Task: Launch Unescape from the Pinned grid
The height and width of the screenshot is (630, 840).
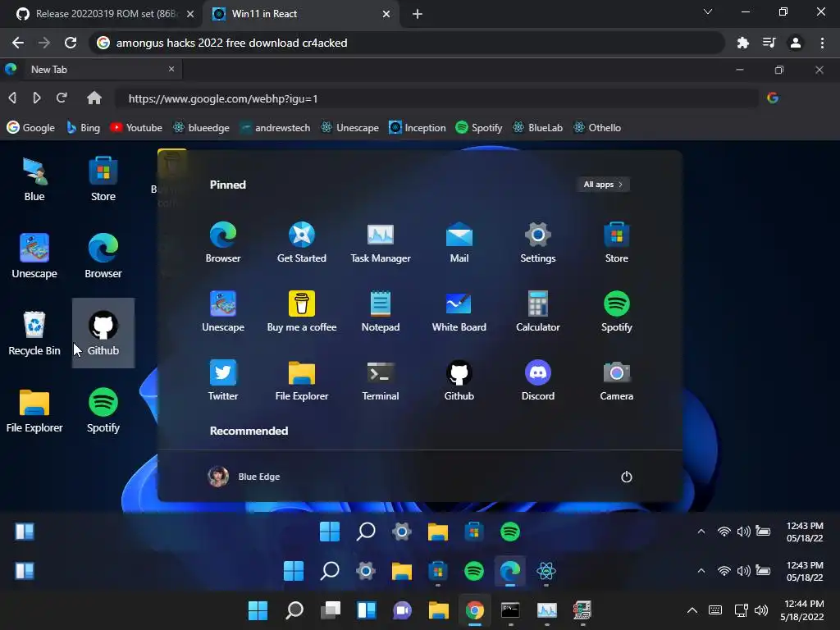Action: (223, 311)
